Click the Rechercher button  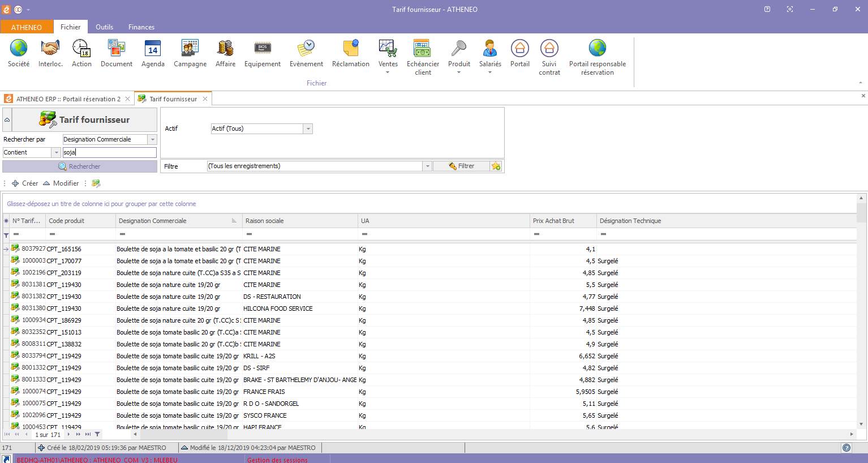click(80, 166)
